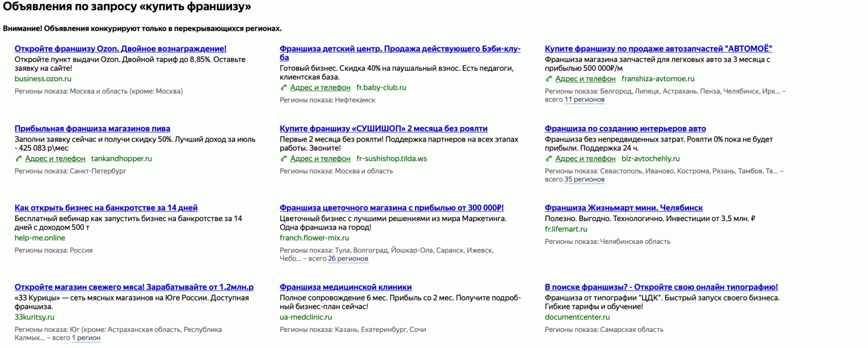Image resolution: width=868 pixels, height=348 pixels.
Task: Visit help-me.online domain link
Action: click(40, 238)
